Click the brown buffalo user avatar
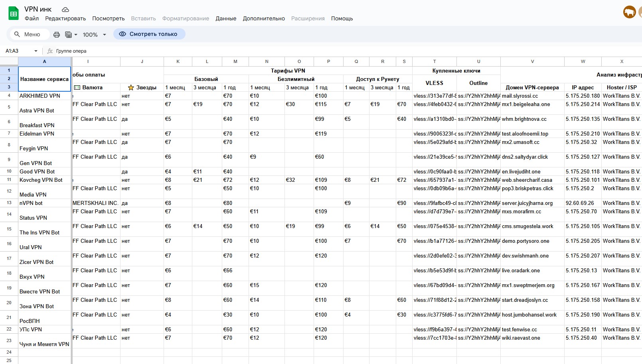642x364 pixels. [x=629, y=12]
